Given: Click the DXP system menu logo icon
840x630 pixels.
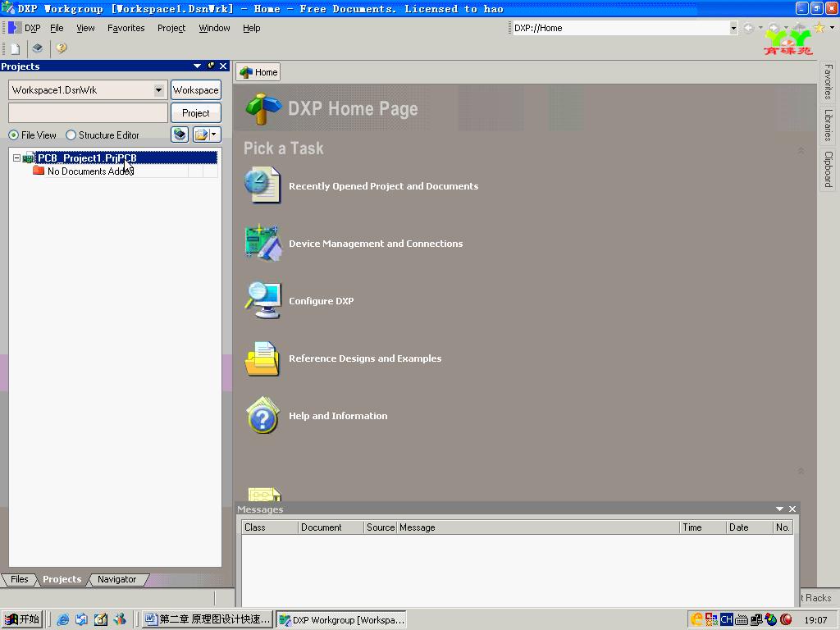Looking at the screenshot, I should (x=15, y=28).
